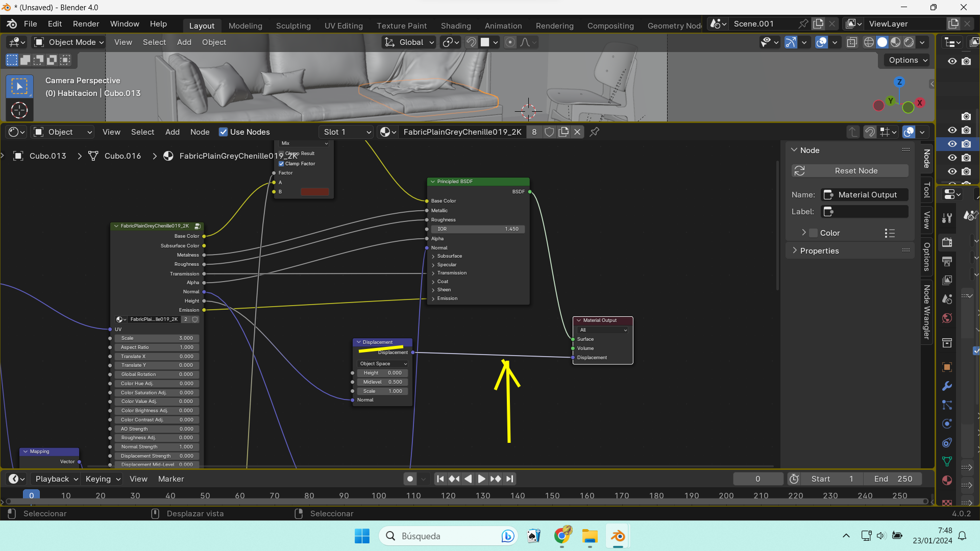Click the red B color swatch
Image resolution: width=980 pixels, height=551 pixels.
pyautogui.click(x=314, y=192)
